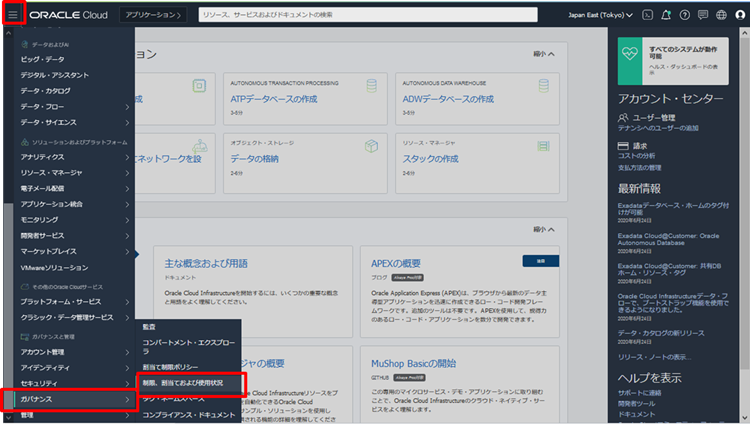Open the ADWデータベースの作成 link
The width and height of the screenshot is (750, 424).
pyautogui.click(x=447, y=99)
